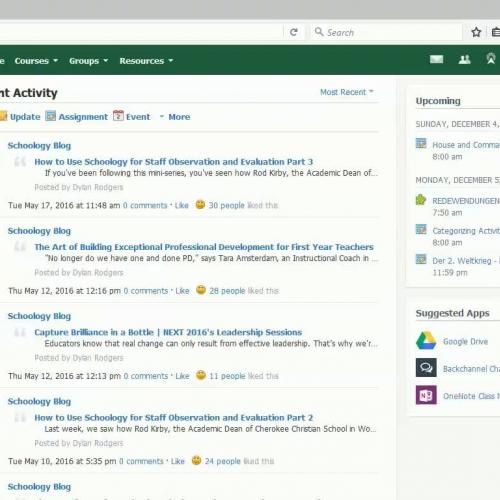The image size is (500, 500).
Task: Open the Groups dropdown menu
Action: tap(88, 61)
